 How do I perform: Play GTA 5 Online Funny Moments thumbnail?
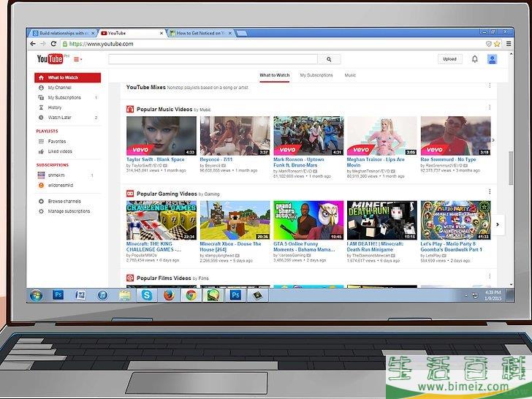pos(308,220)
